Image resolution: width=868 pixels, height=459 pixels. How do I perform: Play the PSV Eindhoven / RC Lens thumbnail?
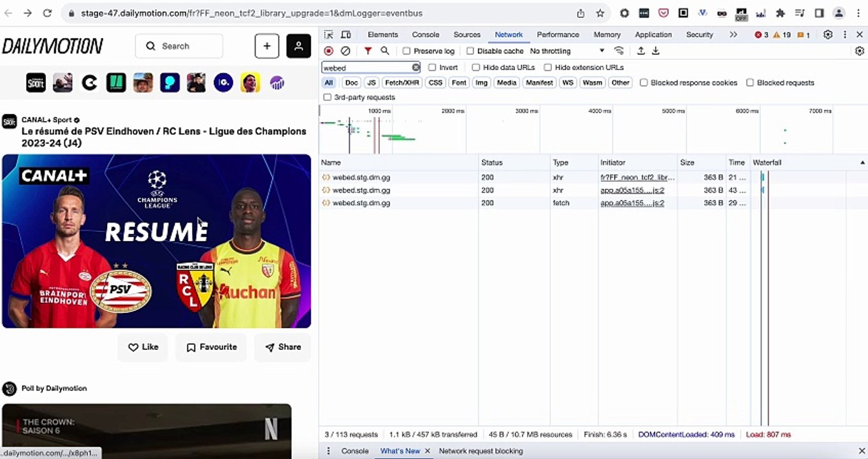pos(157,241)
